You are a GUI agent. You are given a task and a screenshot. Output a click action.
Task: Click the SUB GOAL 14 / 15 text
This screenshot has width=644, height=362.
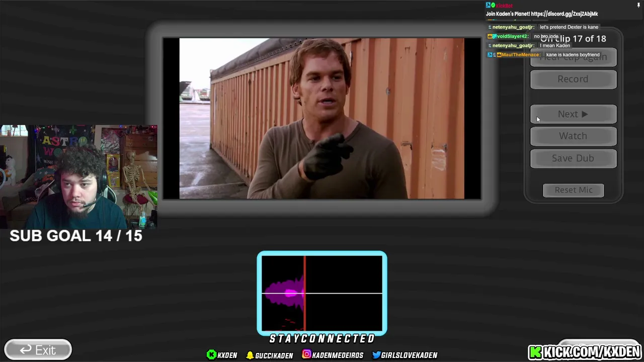point(76,236)
